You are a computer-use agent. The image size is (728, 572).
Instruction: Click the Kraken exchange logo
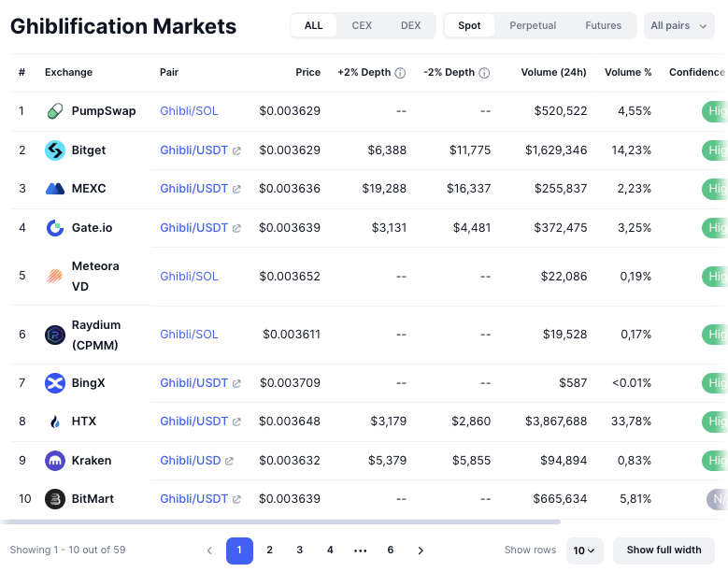click(x=55, y=461)
